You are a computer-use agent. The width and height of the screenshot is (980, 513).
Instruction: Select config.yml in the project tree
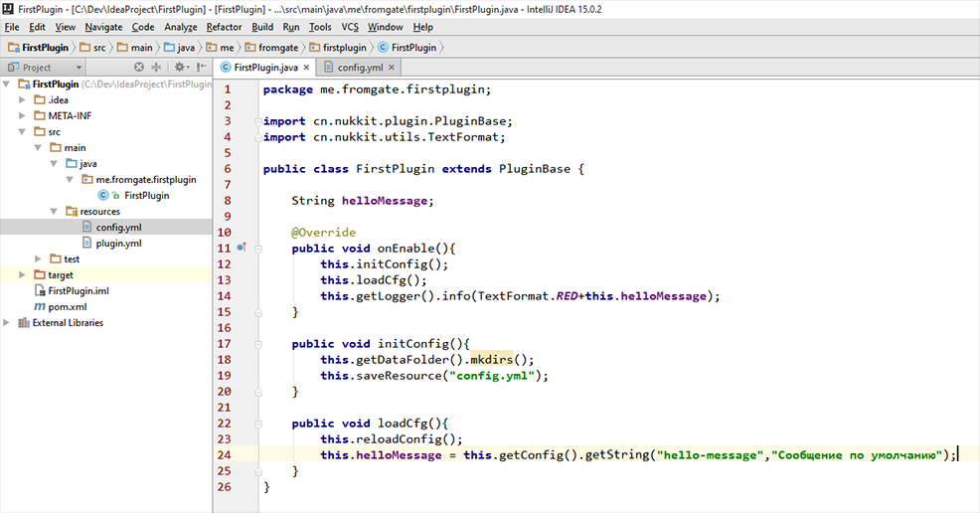pyautogui.click(x=118, y=228)
